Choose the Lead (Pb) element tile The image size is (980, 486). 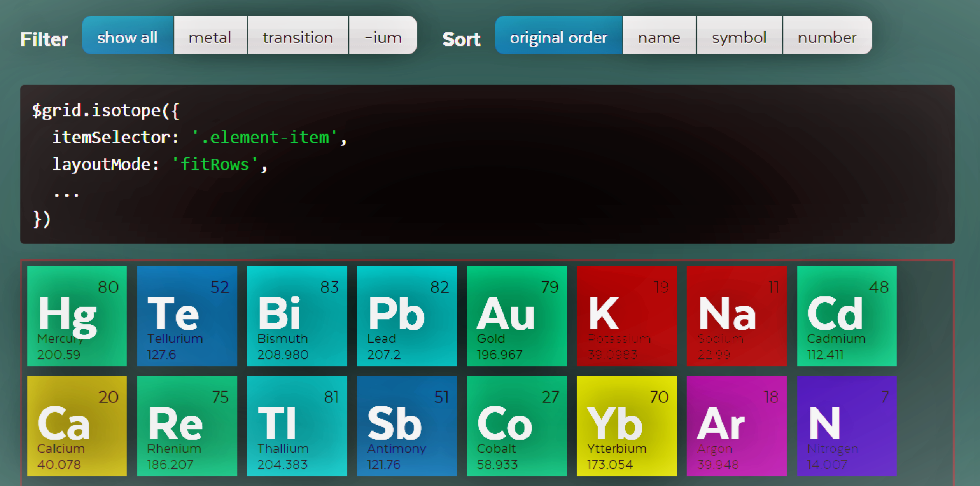(407, 316)
